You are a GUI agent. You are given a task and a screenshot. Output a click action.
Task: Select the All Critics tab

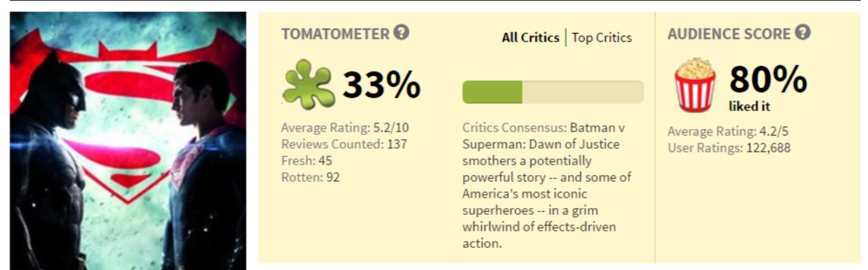tap(531, 38)
